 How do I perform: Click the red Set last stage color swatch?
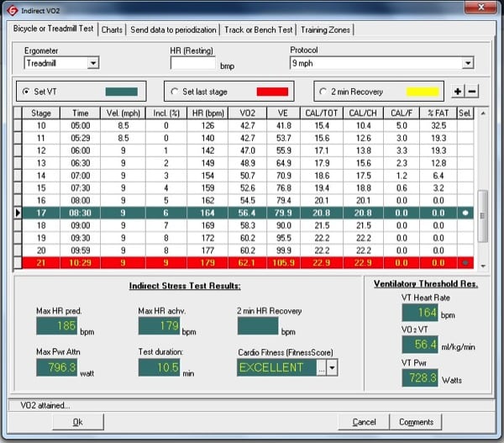[272, 92]
